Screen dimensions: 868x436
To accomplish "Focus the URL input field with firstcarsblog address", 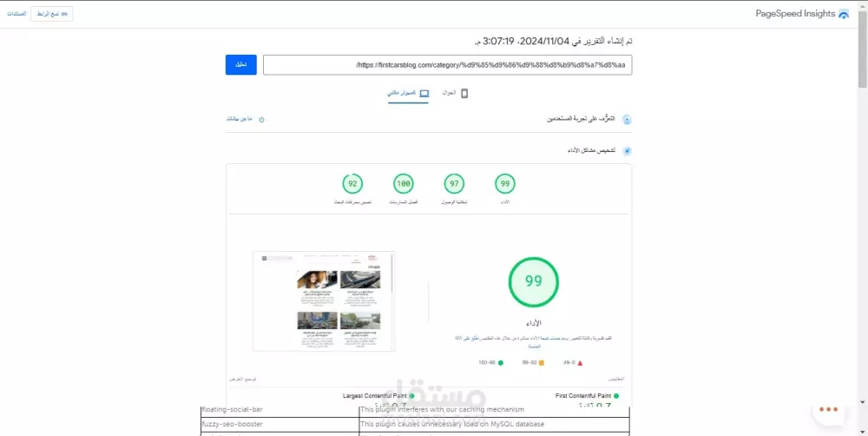I will coord(447,65).
